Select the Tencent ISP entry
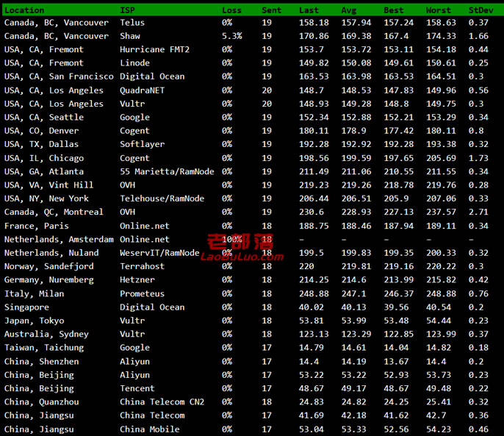Screen dimensions: 504x436 [x=137, y=389]
